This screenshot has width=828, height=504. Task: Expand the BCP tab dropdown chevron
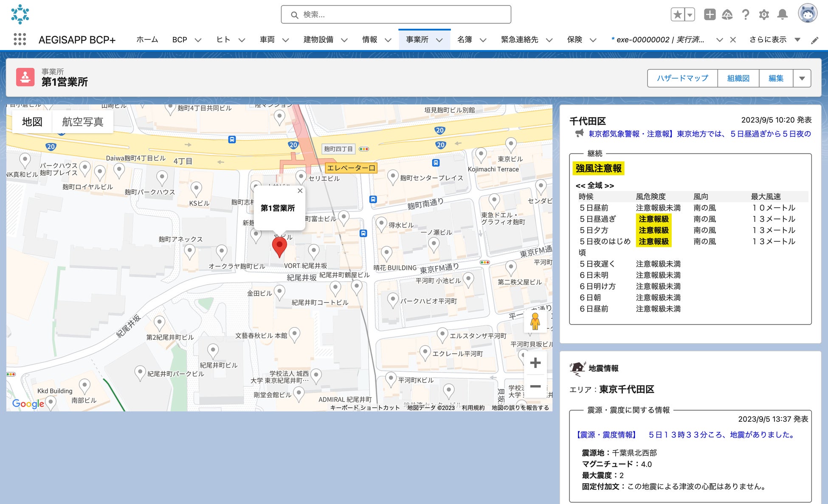click(x=198, y=40)
